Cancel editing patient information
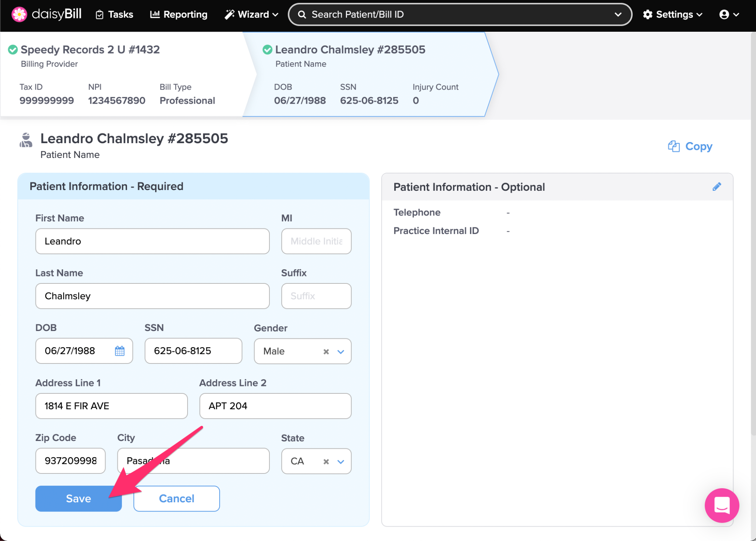 click(x=176, y=499)
